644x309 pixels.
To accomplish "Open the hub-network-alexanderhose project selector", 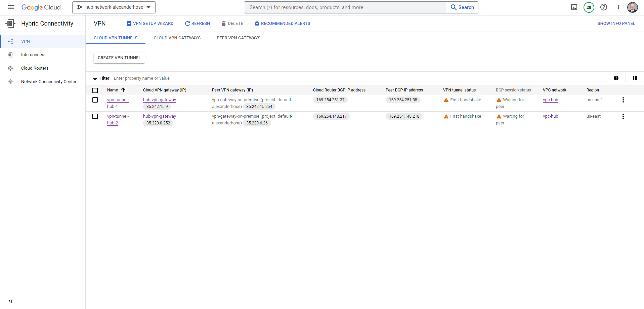I will [114, 7].
